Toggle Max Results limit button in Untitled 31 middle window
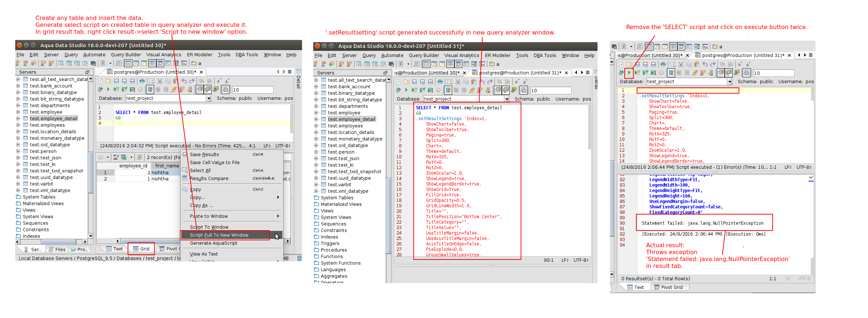868x318 pixels. tap(524, 90)
